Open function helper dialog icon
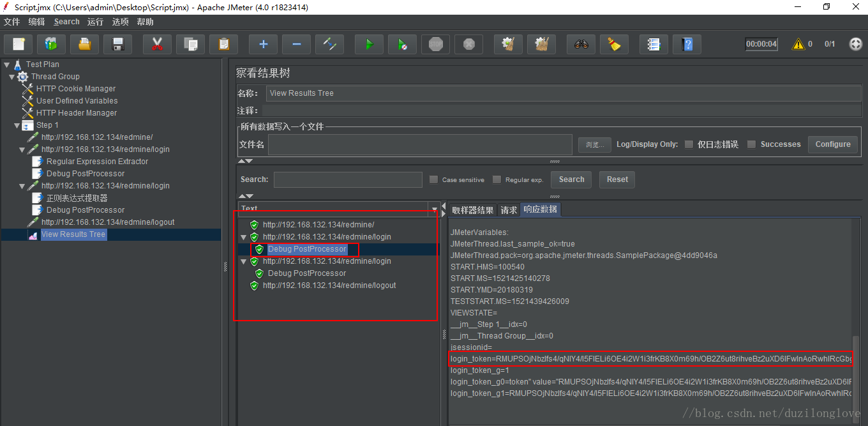 click(654, 44)
